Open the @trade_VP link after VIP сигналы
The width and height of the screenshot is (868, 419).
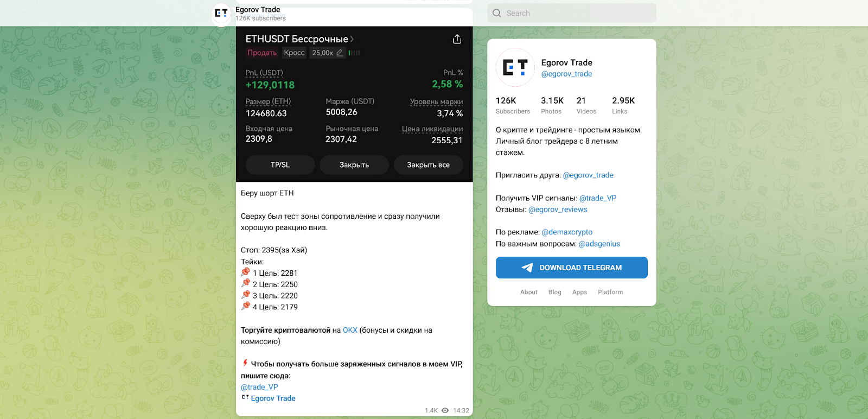[x=598, y=198]
